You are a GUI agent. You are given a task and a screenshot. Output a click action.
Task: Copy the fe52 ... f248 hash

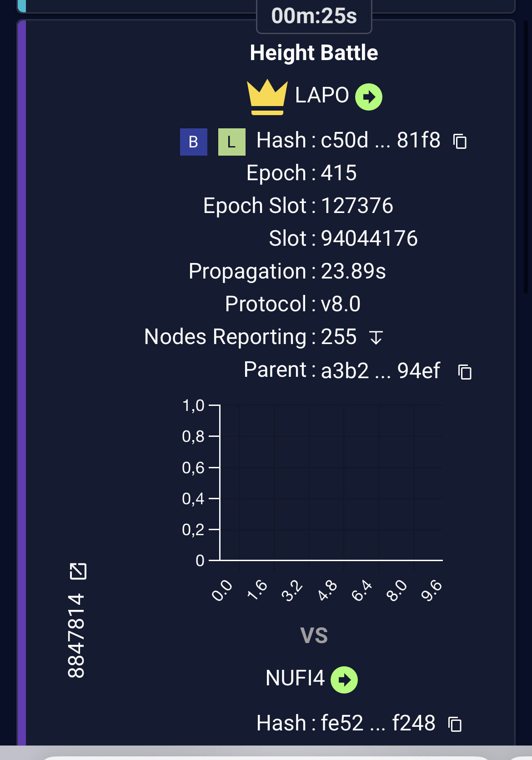click(455, 724)
